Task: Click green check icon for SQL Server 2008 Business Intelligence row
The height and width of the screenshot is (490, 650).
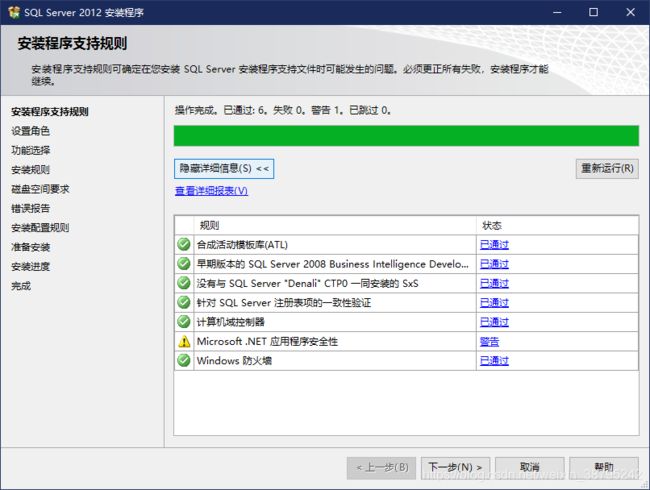Action: [184, 264]
